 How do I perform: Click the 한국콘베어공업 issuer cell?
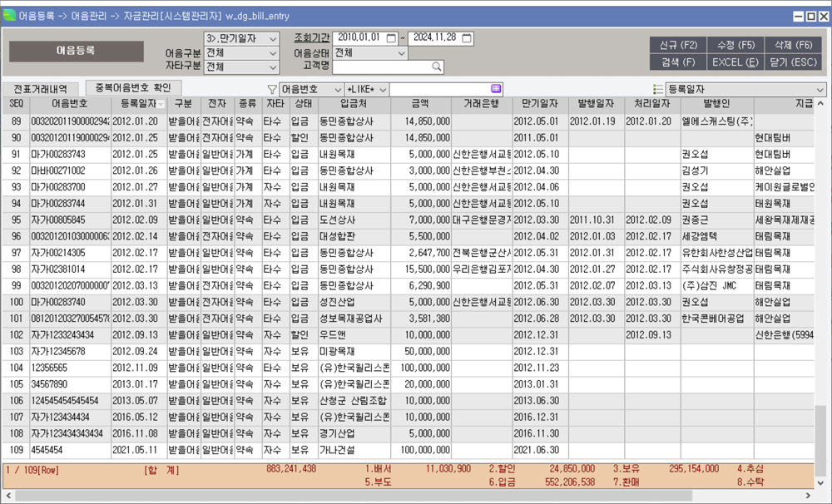717,319
